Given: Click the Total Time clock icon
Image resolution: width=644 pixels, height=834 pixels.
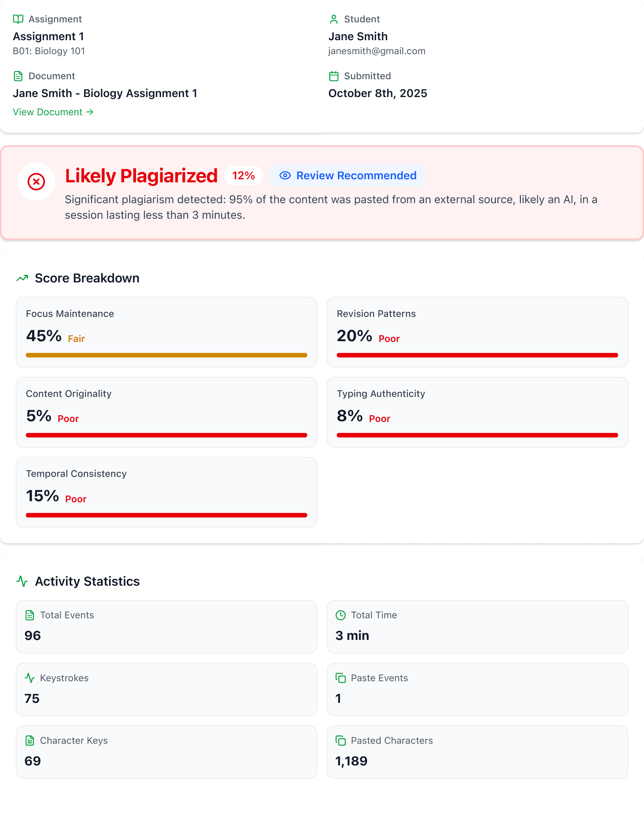Looking at the screenshot, I should pos(340,615).
